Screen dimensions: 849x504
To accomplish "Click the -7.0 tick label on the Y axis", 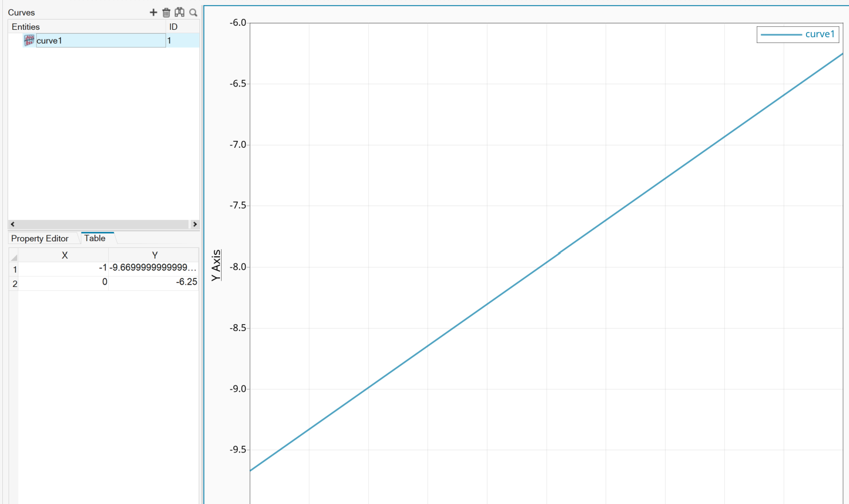I will (238, 145).
